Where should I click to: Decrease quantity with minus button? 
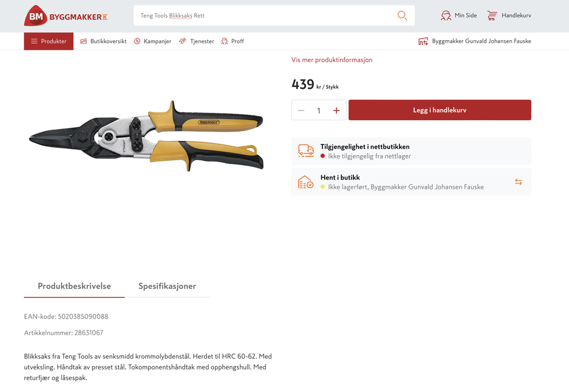[301, 110]
